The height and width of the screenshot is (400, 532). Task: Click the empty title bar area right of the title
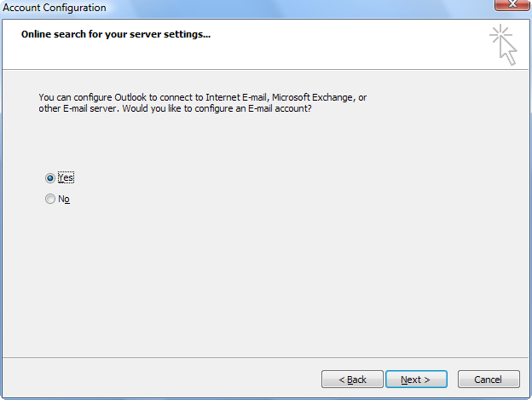pyautogui.click(x=298, y=8)
